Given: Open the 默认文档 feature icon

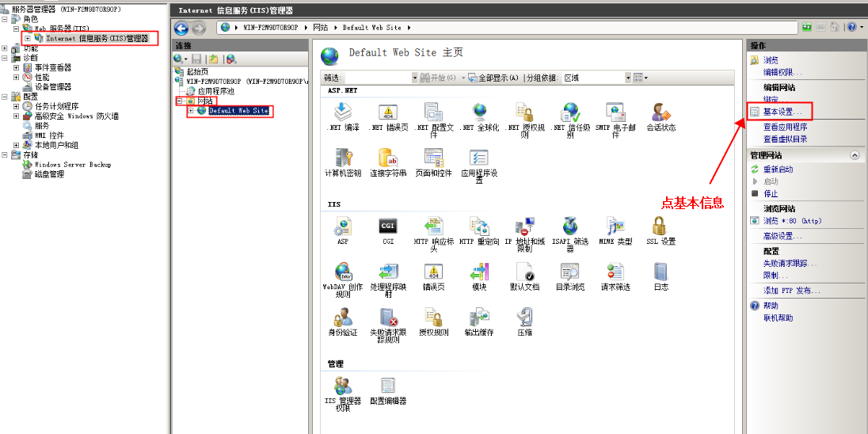Looking at the screenshot, I should (524, 273).
